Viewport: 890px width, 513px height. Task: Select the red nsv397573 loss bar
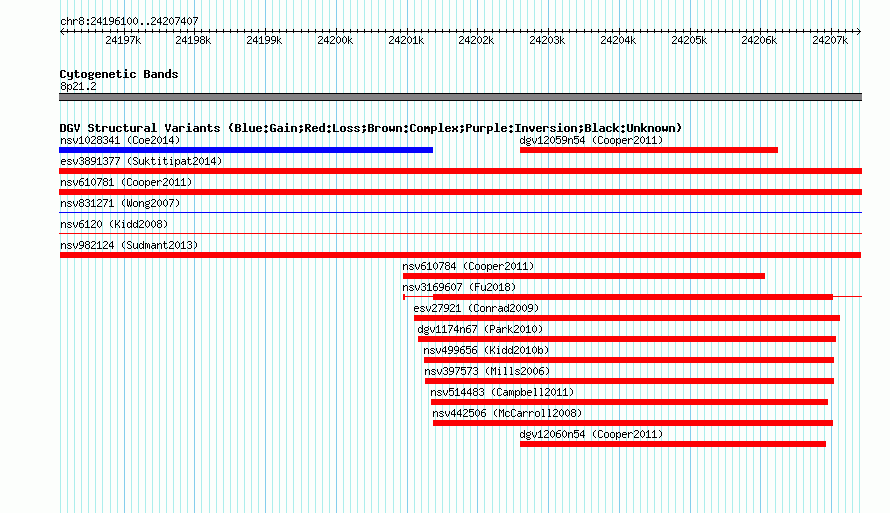pos(629,381)
